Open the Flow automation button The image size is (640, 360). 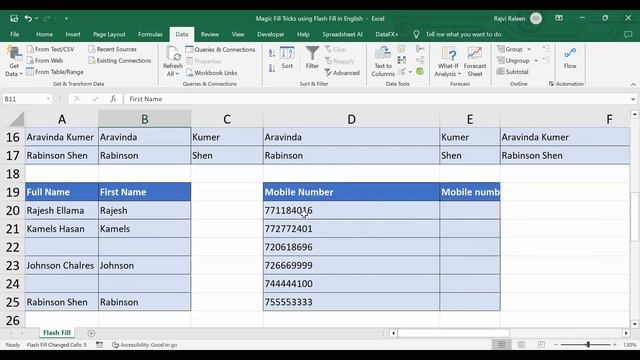click(x=570, y=58)
